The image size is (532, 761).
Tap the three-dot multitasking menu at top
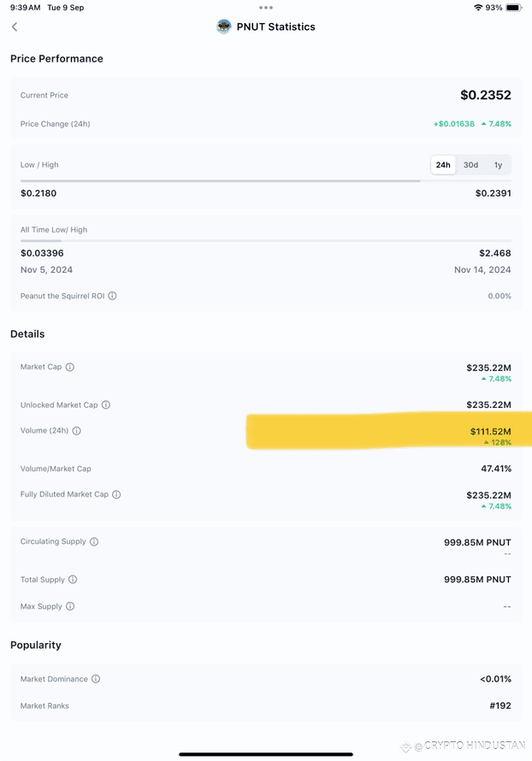tap(266, 8)
